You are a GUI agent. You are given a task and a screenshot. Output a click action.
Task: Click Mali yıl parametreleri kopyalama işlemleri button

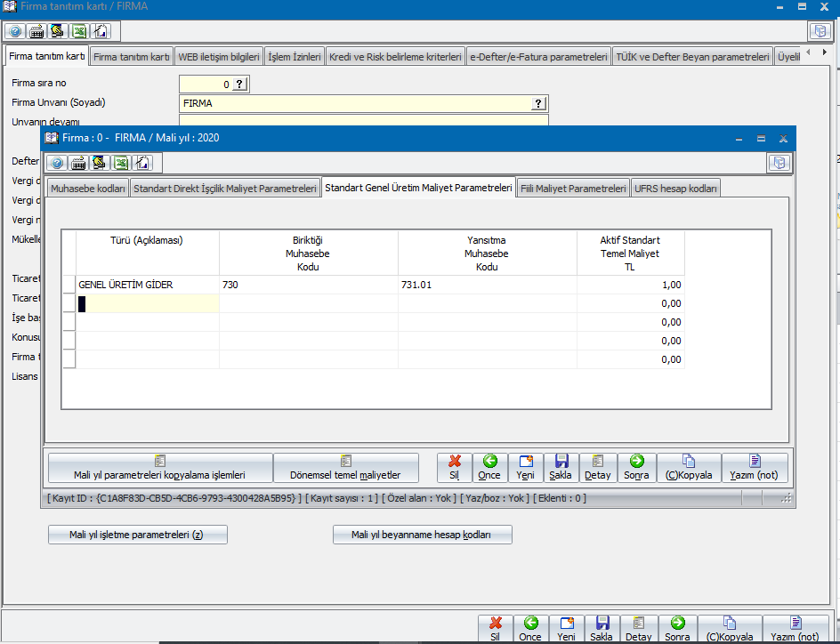pyautogui.click(x=159, y=468)
